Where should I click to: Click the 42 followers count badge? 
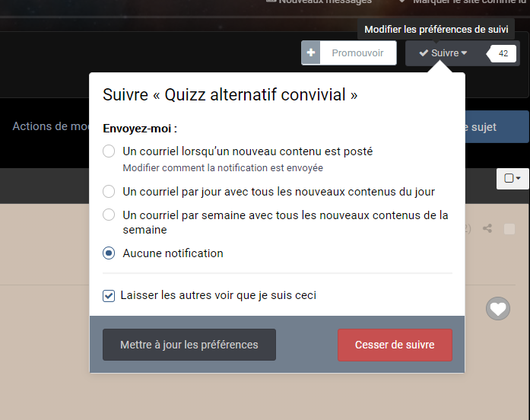(x=503, y=53)
